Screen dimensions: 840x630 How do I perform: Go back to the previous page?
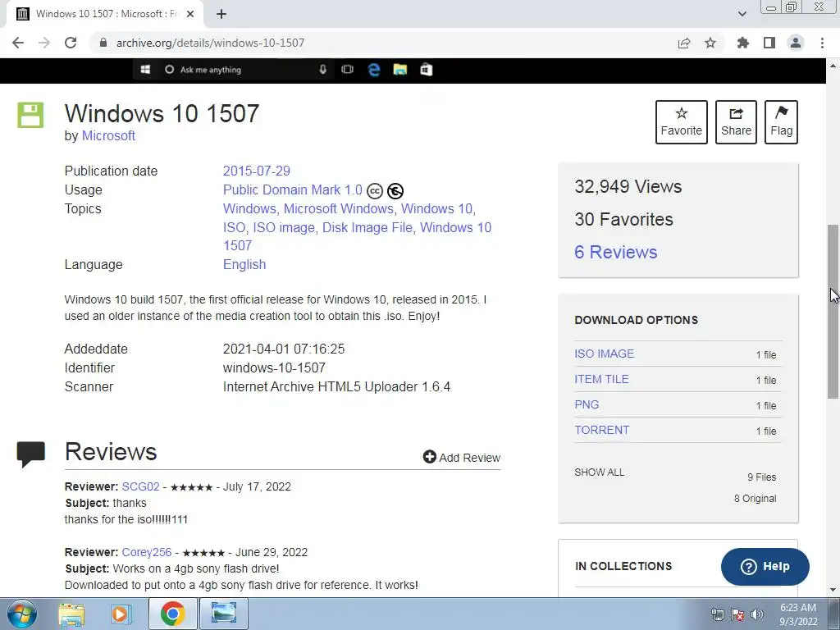[x=18, y=43]
